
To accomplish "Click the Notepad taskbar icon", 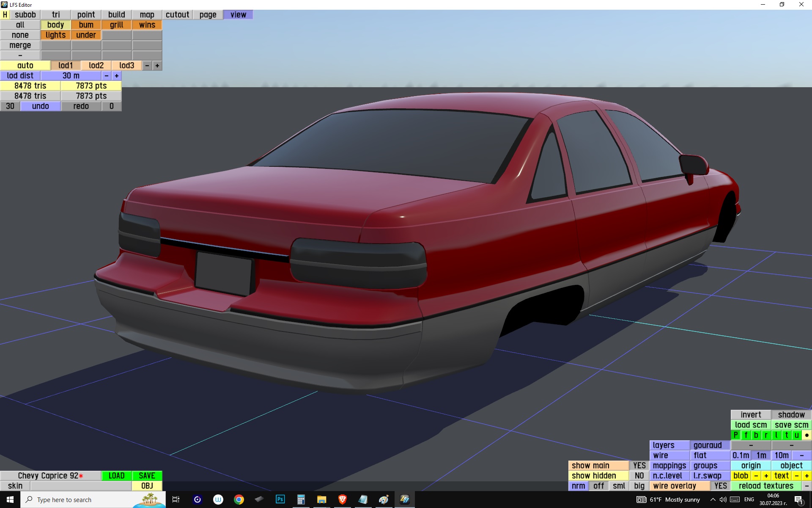I will [x=363, y=500].
